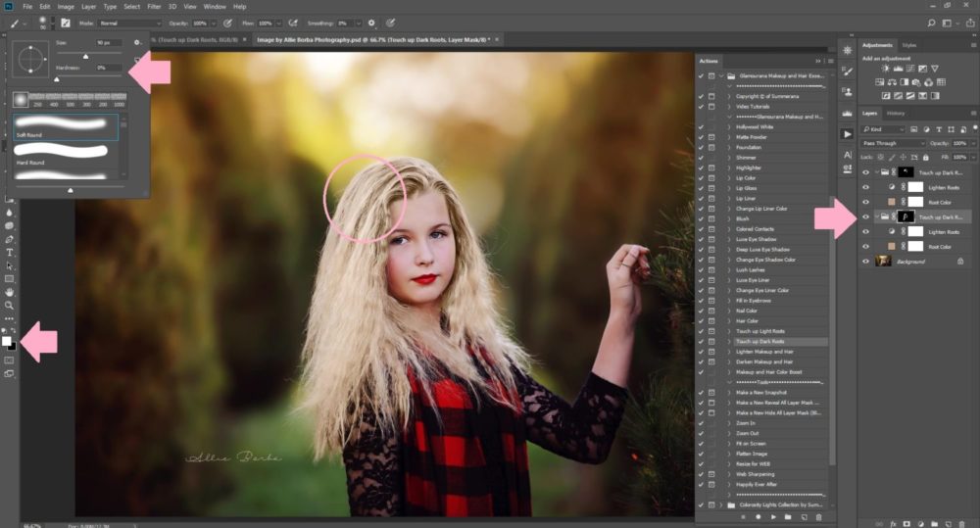Click the Begin recording button in Actions panel
Screen dimensions: 980x528
(759, 517)
